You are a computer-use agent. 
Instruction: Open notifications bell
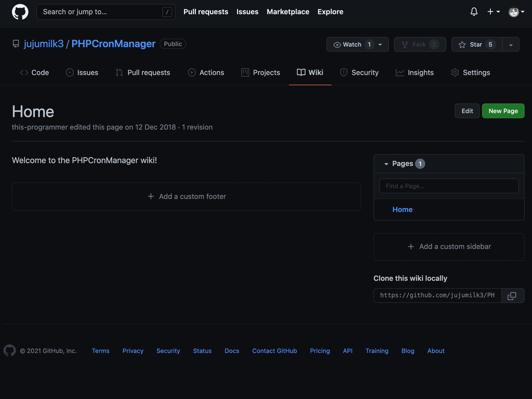474,12
